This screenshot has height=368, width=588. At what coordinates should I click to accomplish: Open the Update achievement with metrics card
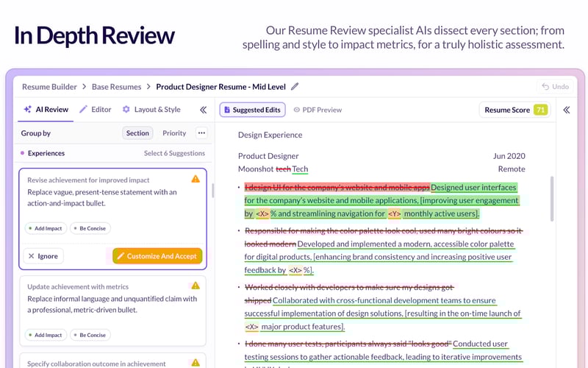tap(112, 311)
